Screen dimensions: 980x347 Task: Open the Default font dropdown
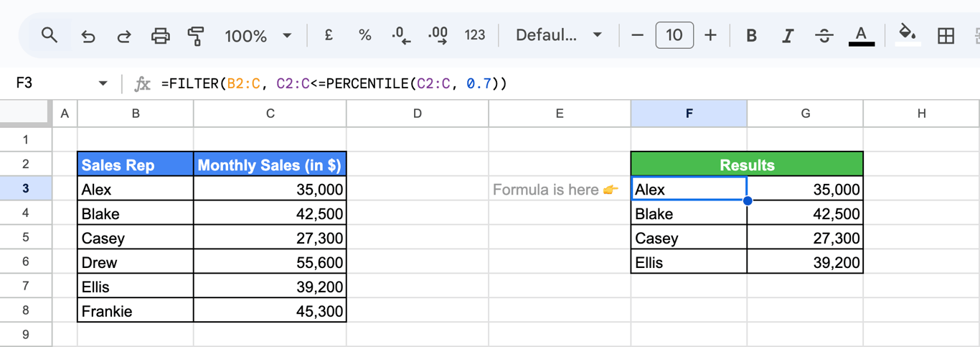click(x=559, y=35)
